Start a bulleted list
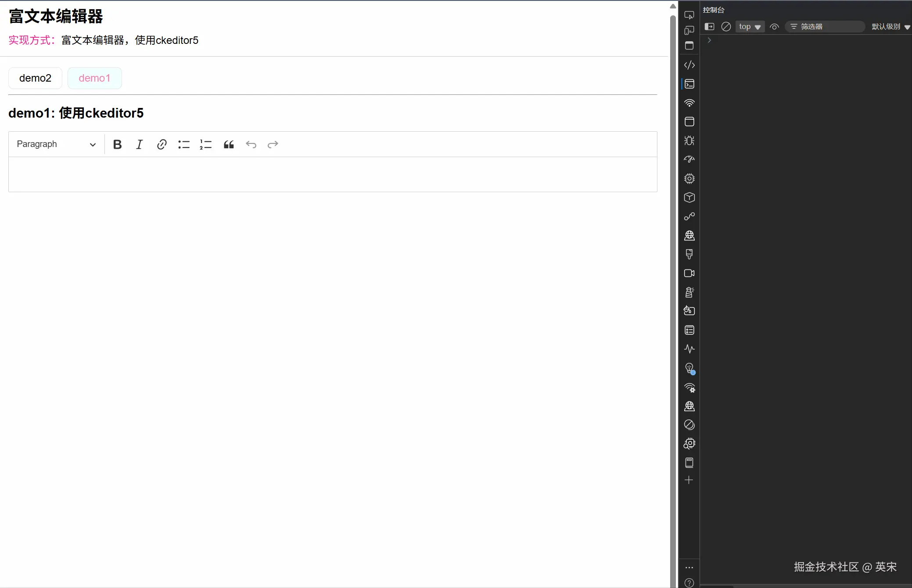Screen dimensions: 912x588 [184, 144]
